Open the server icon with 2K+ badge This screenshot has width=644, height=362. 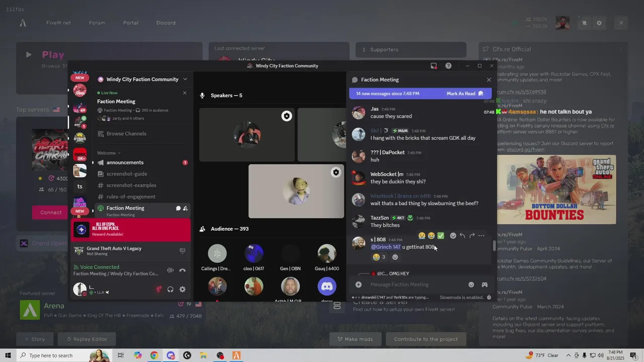coord(79,154)
